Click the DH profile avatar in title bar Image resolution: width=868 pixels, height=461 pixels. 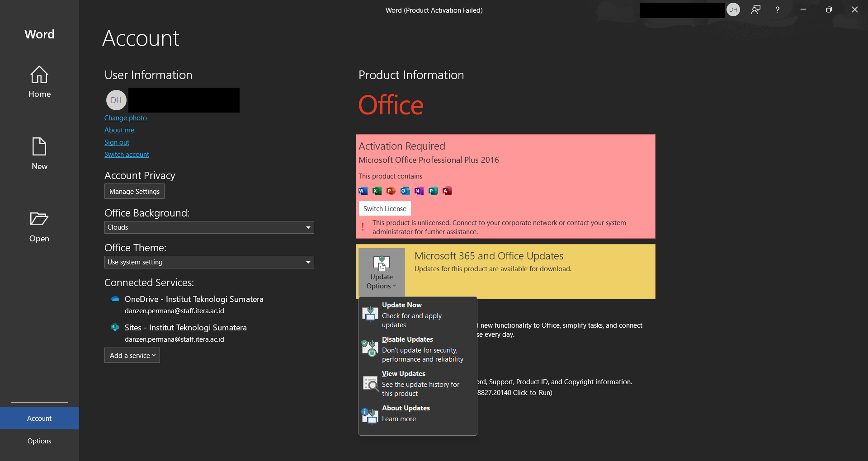[x=733, y=10]
